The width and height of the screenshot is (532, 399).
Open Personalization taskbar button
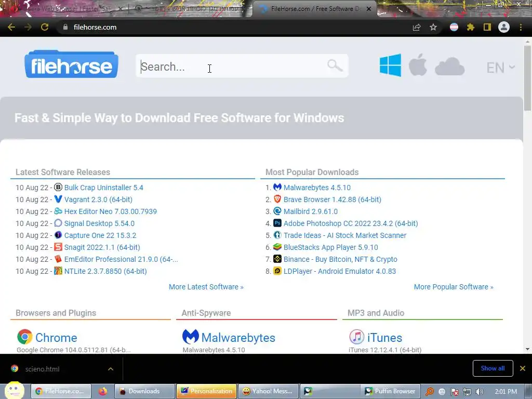tap(206, 391)
